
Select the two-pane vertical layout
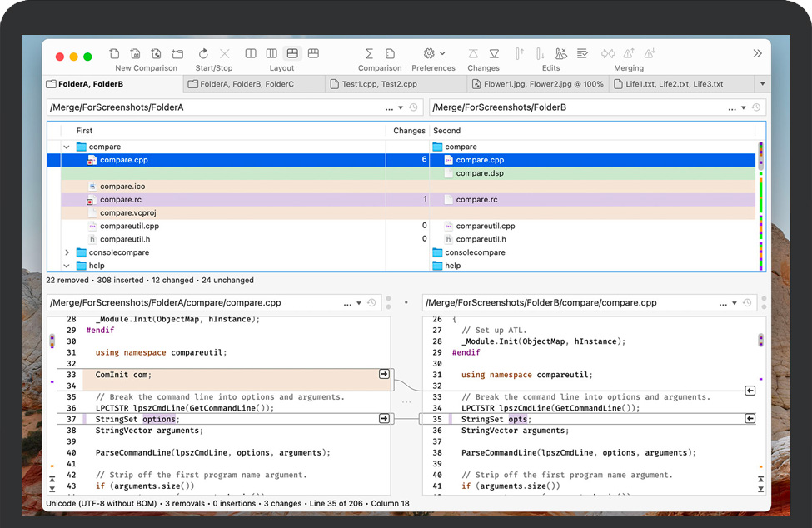click(251, 54)
